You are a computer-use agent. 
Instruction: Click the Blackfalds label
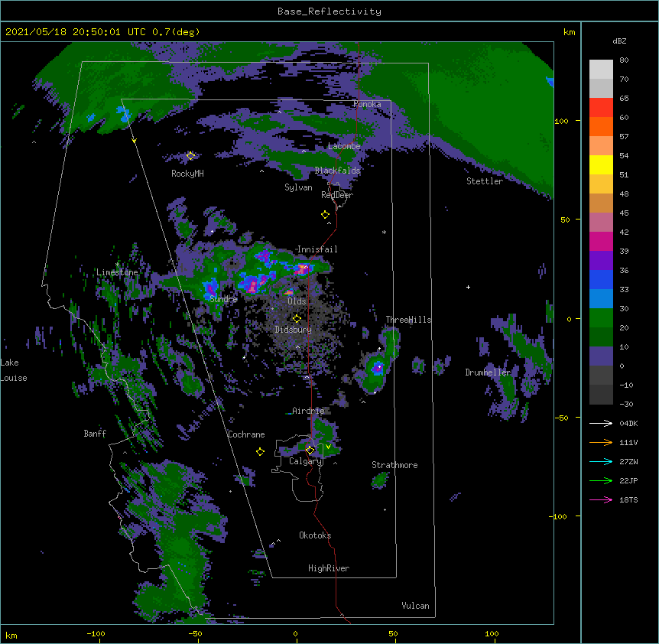click(337, 171)
